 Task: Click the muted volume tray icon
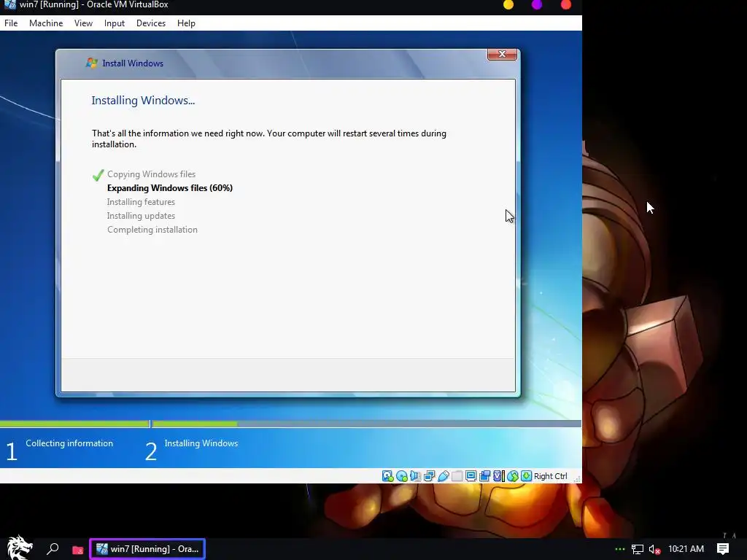654,550
